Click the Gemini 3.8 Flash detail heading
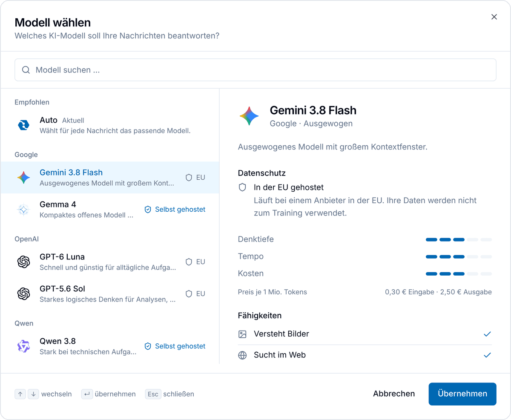Screen dimensions: 511x420 (x=313, y=110)
